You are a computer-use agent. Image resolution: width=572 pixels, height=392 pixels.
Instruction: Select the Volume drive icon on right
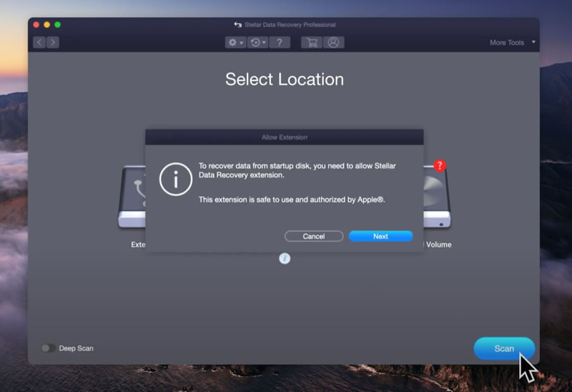(x=437, y=197)
